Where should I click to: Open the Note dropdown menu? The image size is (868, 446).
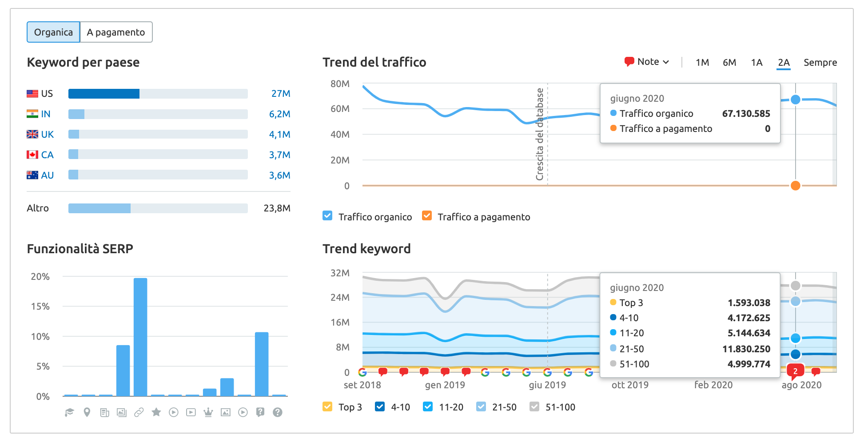pyautogui.click(x=647, y=62)
